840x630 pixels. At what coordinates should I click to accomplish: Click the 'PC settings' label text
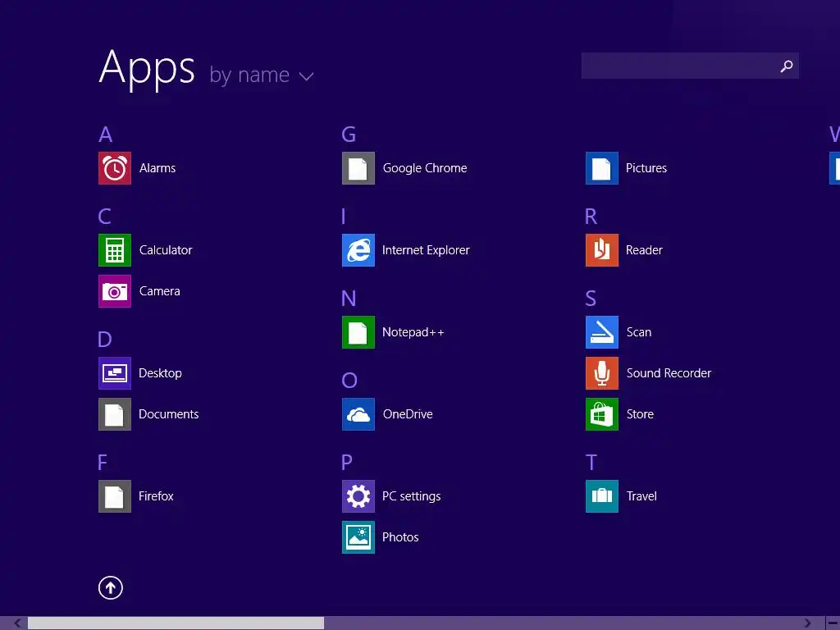click(x=412, y=496)
